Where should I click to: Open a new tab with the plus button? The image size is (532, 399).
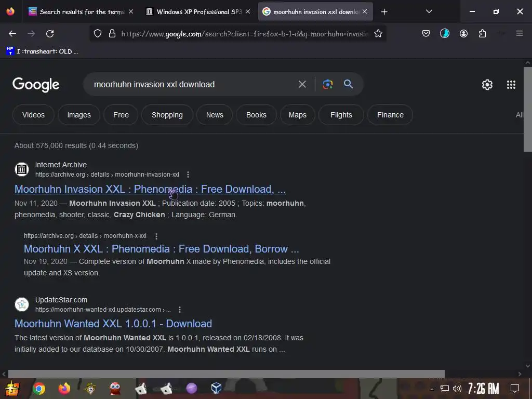384,12
